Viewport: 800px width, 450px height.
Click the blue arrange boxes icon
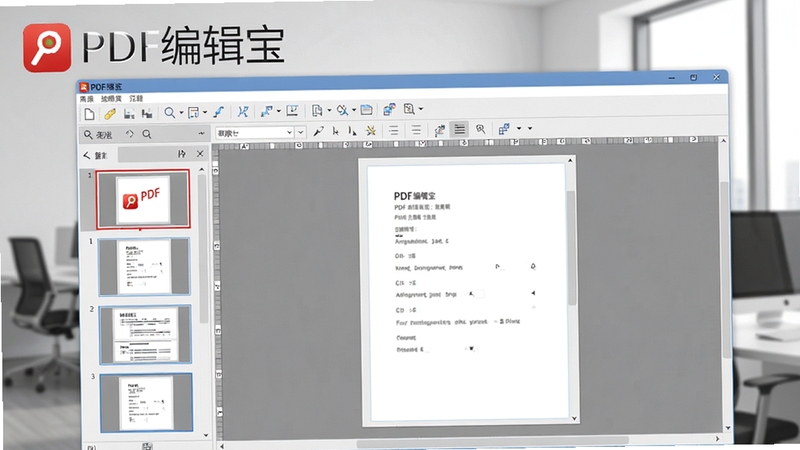(504, 129)
